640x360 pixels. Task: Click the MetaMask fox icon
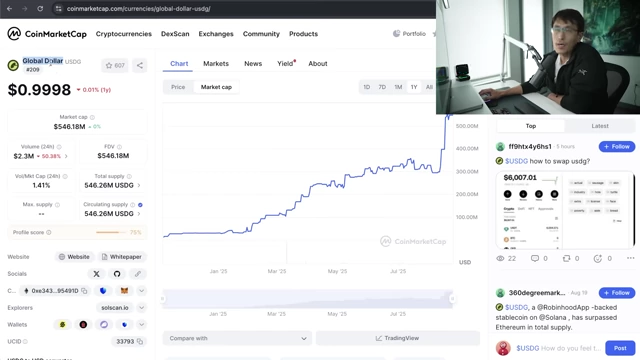coord(124,291)
